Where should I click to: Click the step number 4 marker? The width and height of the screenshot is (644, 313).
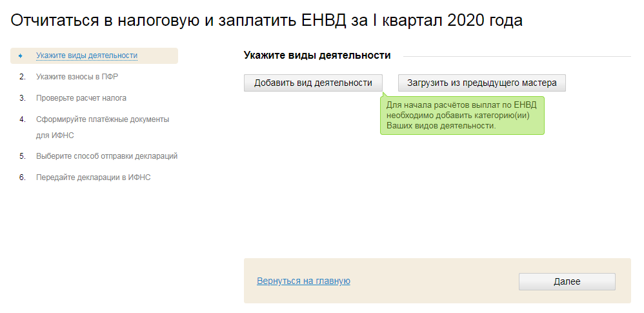[22, 119]
